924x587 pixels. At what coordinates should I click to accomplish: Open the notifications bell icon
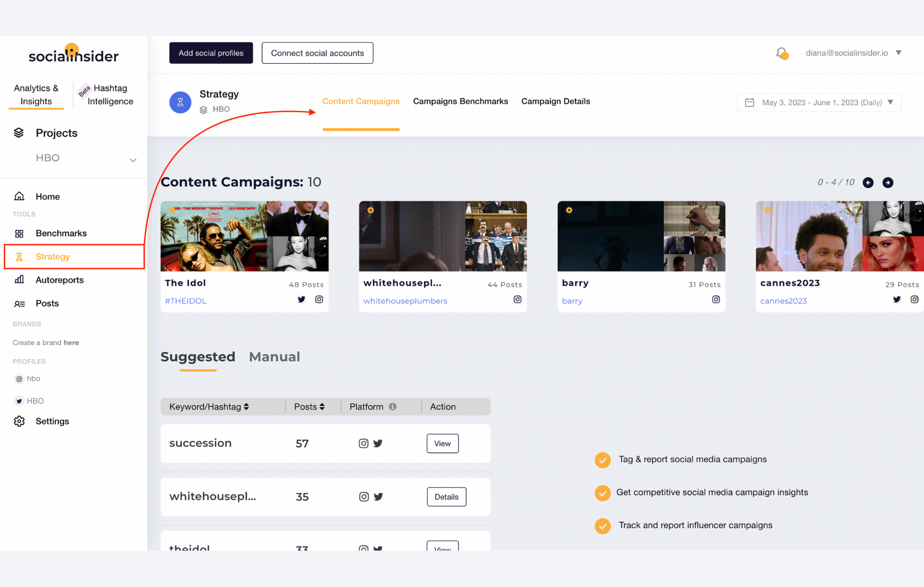(x=782, y=53)
